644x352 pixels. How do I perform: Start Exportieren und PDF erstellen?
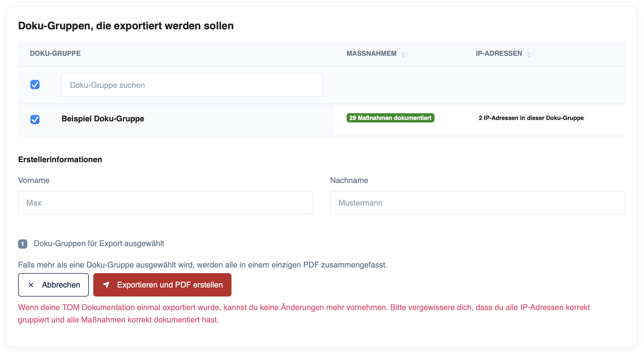click(x=162, y=285)
